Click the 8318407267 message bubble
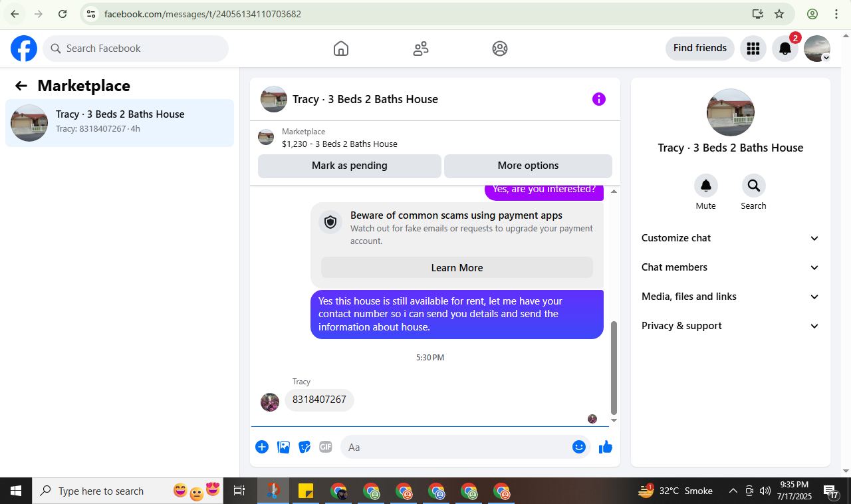Image resolution: width=851 pixels, height=504 pixels. [319, 400]
